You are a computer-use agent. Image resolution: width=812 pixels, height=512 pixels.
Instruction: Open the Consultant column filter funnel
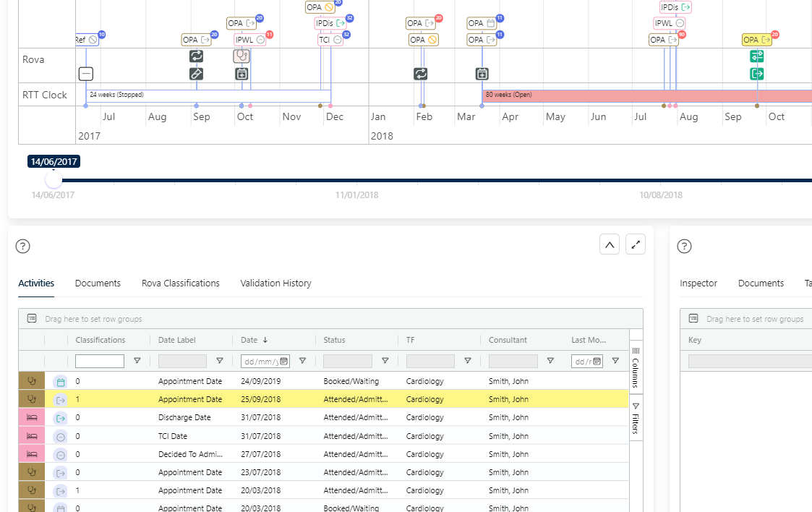pos(550,361)
